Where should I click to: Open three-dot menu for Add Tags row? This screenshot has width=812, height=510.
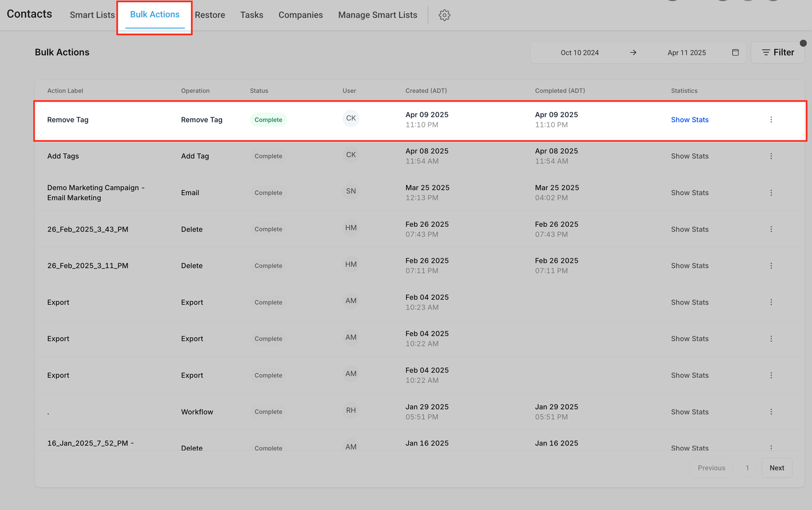[771, 156]
